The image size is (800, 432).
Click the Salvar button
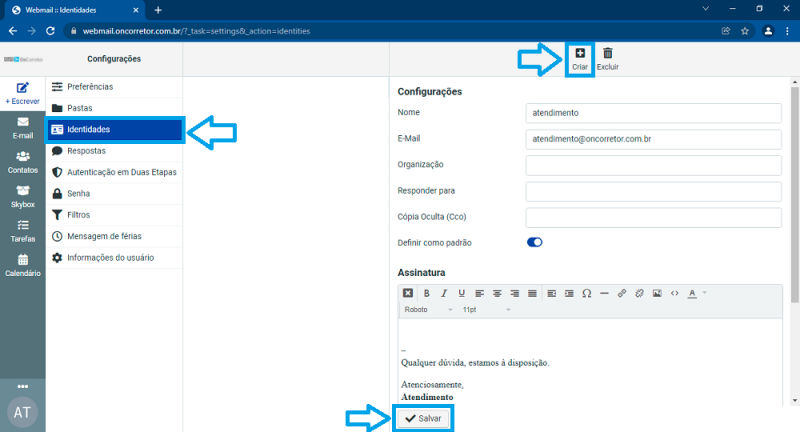click(x=423, y=418)
